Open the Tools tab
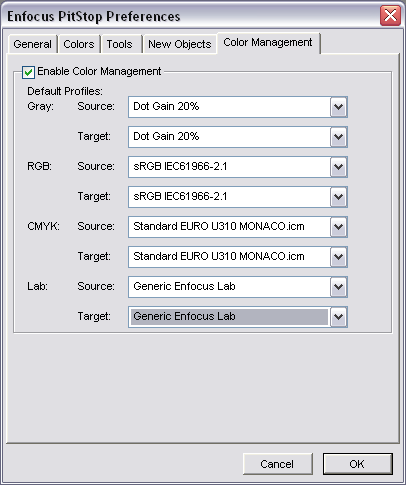This screenshot has height=485, width=406. tap(120, 44)
